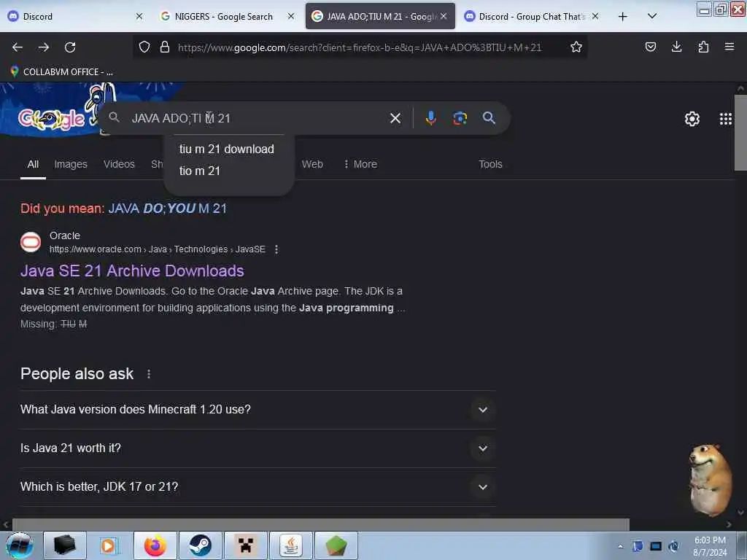Click the 'Did you mean' suggestion link
Viewport: 747px width, 560px height.
pyautogui.click(x=167, y=208)
